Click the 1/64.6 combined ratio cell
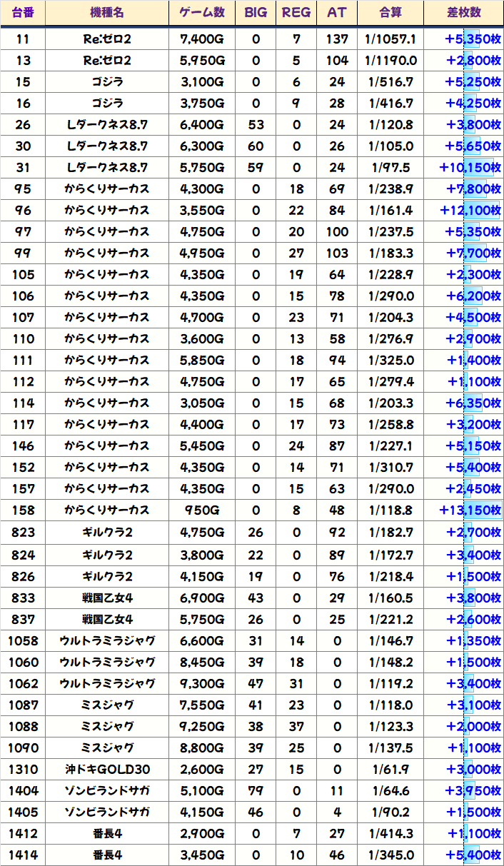Image resolution: width=504 pixels, height=866 pixels. coord(390,790)
